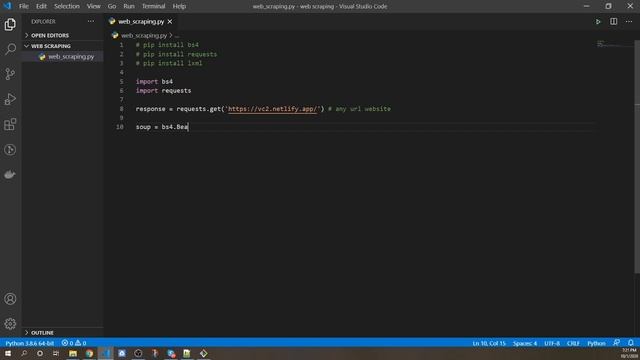This screenshot has width=640, height=360.
Task: Open the Help menu
Action: [x=179, y=6]
